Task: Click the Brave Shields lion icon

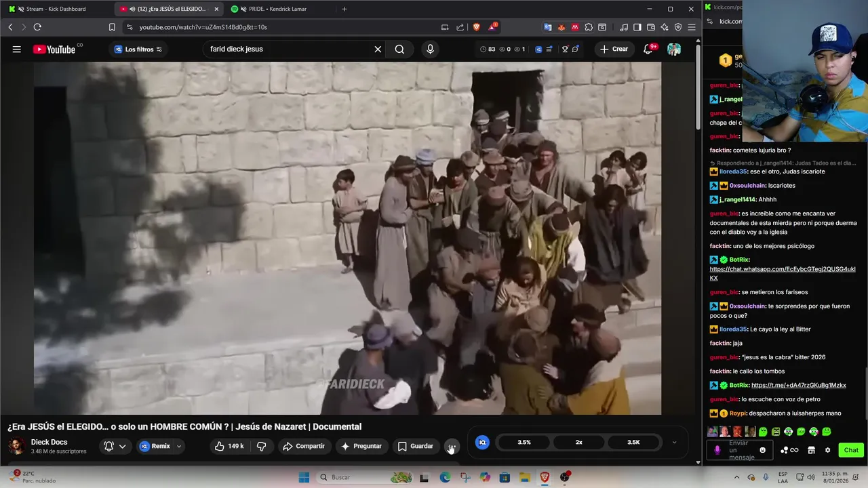Action: (x=476, y=27)
